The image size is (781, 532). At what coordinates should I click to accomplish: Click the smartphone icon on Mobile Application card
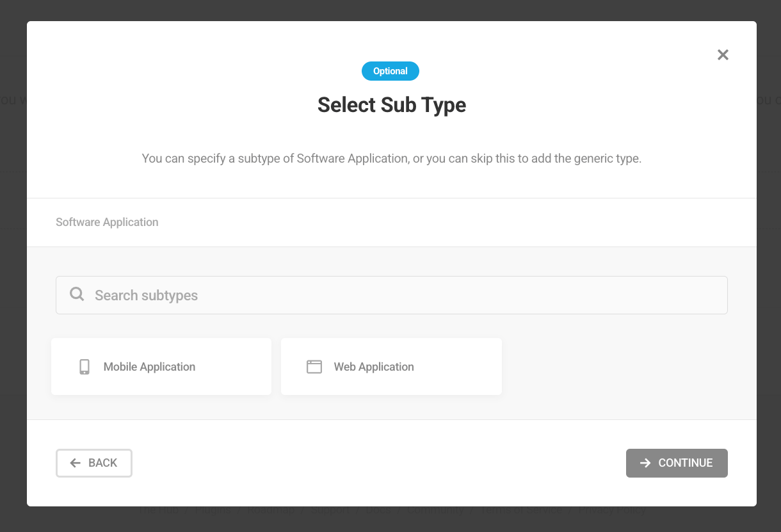click(x=84, y=366)
